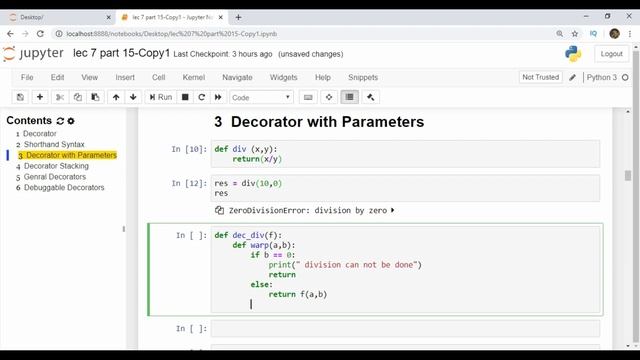
Task: Move the selected cell up
Action: coord(116,97)
